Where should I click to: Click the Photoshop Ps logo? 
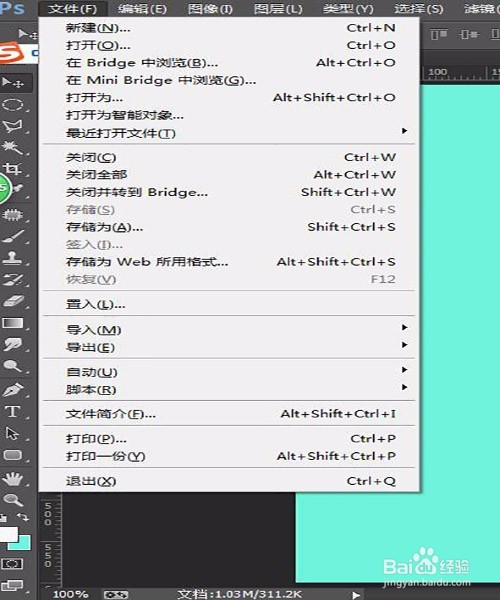[x=12, y=8]
